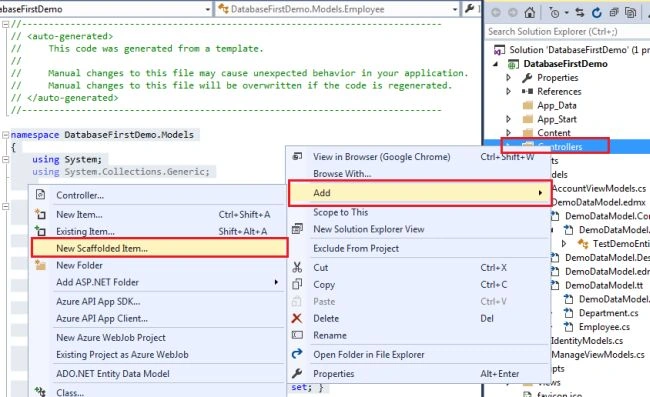Click the Pending Changes Filter clock icon
Screen dimensions: 650x397
[554, 13]
